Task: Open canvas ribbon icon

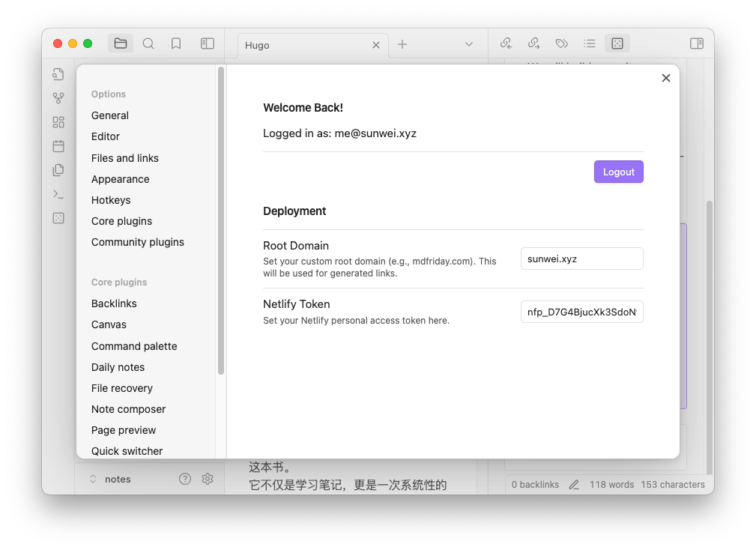Action: tap(58, 122)
